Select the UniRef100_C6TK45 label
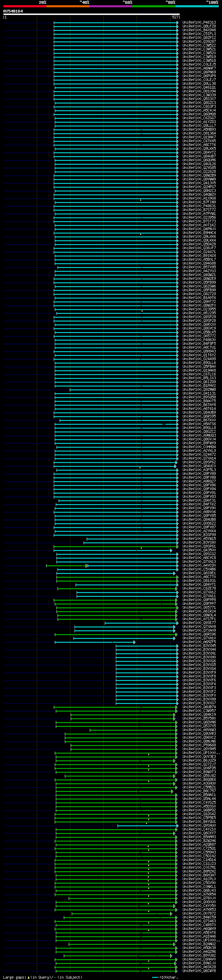 tap(199, 141)
